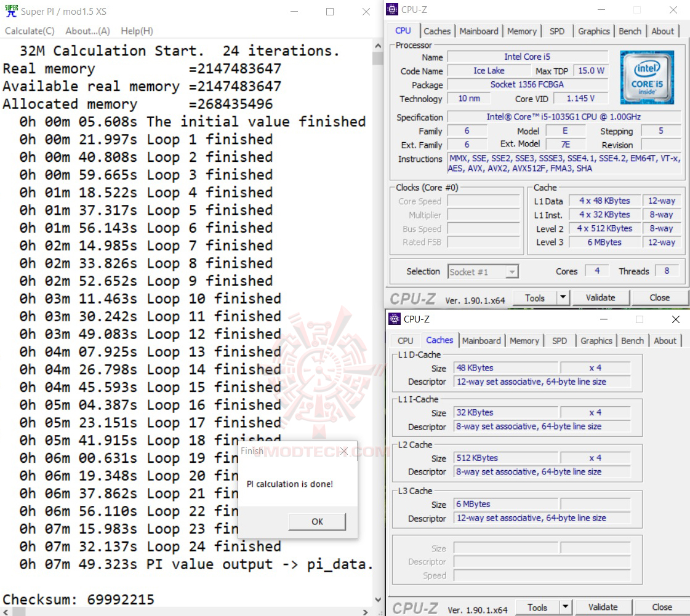The height and width of the screenshot is (616, 690).
Task: Minimize the bottom CPU-Z window
Action: (604, 319)
